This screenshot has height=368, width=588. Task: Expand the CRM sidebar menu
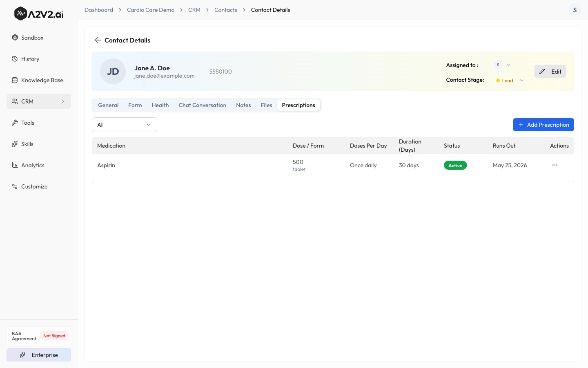point(39,101)
